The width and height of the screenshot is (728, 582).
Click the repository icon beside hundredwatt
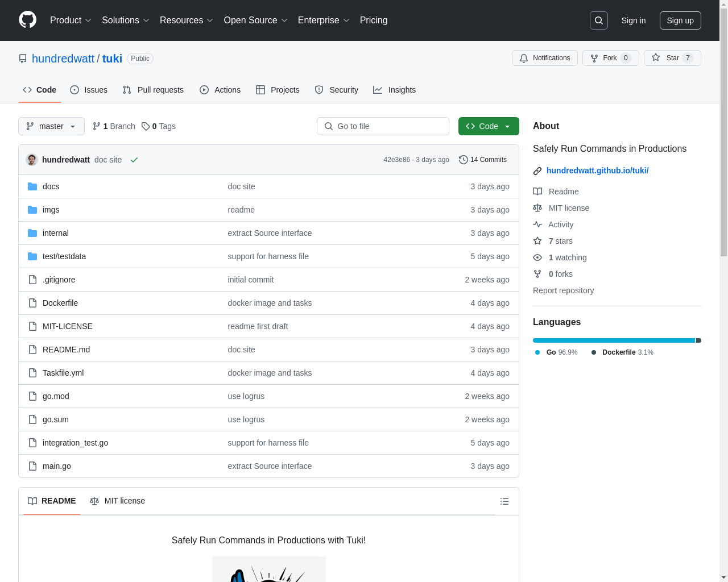coord(23,59)
